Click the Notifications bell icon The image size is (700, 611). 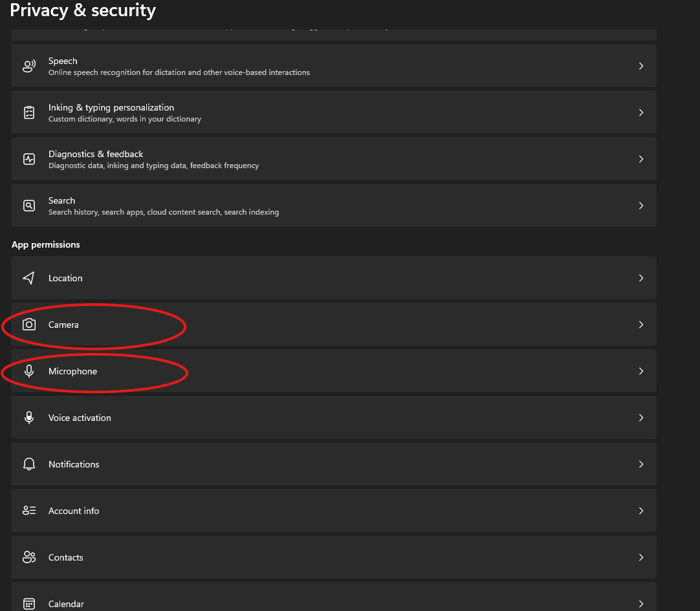pos(28,464)
